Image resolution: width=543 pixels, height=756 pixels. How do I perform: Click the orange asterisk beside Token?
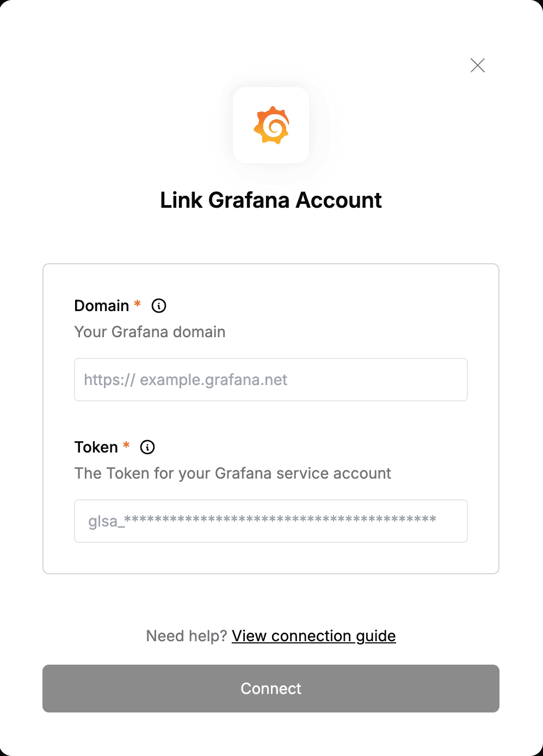[x=126, y=445]
